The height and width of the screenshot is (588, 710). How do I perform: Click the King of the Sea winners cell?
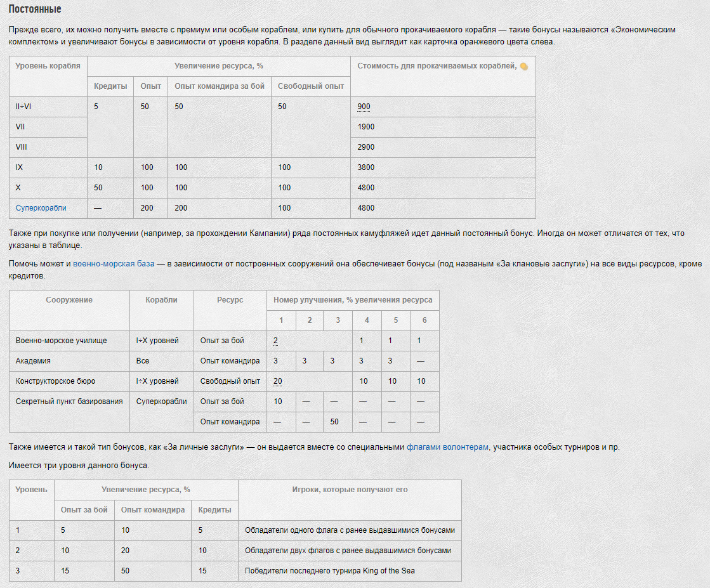pos(330,571)
